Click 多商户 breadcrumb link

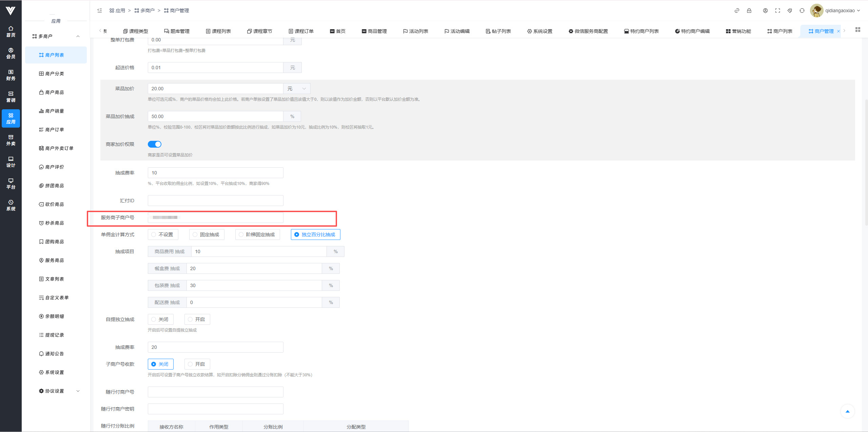pos(144,11)
